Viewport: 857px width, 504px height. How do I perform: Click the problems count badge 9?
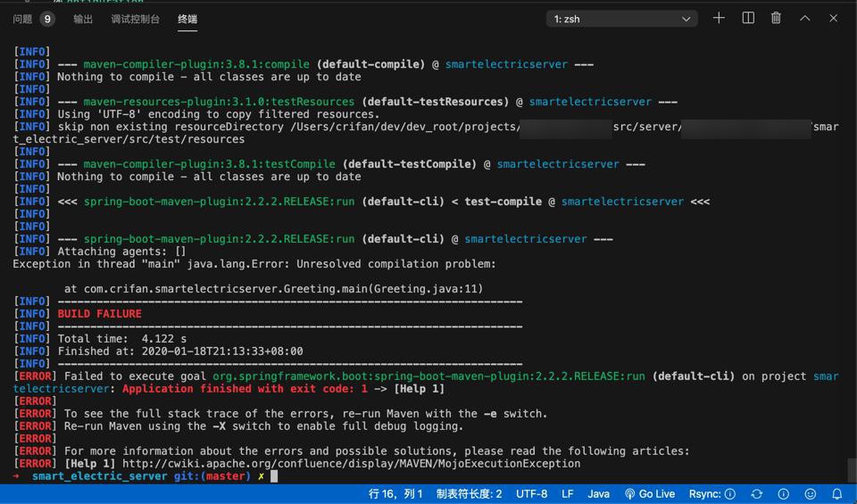[47, 19]
